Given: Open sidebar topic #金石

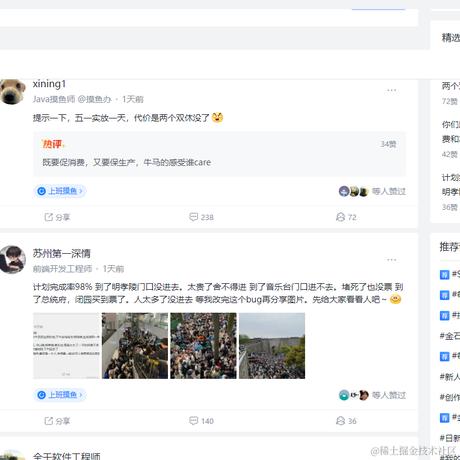Looking at the screenshot, I should coord(450,336).
